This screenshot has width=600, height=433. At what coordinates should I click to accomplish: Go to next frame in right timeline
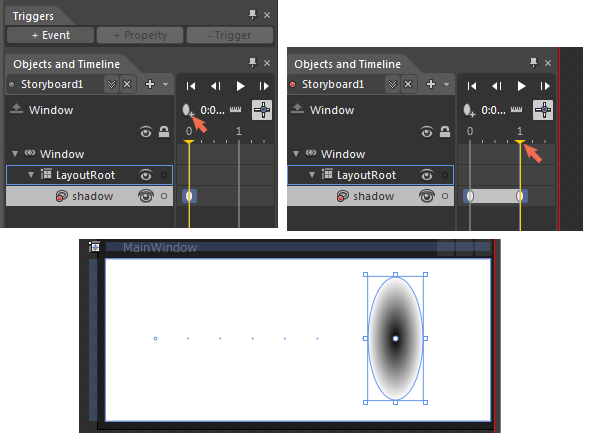(545, 86)
